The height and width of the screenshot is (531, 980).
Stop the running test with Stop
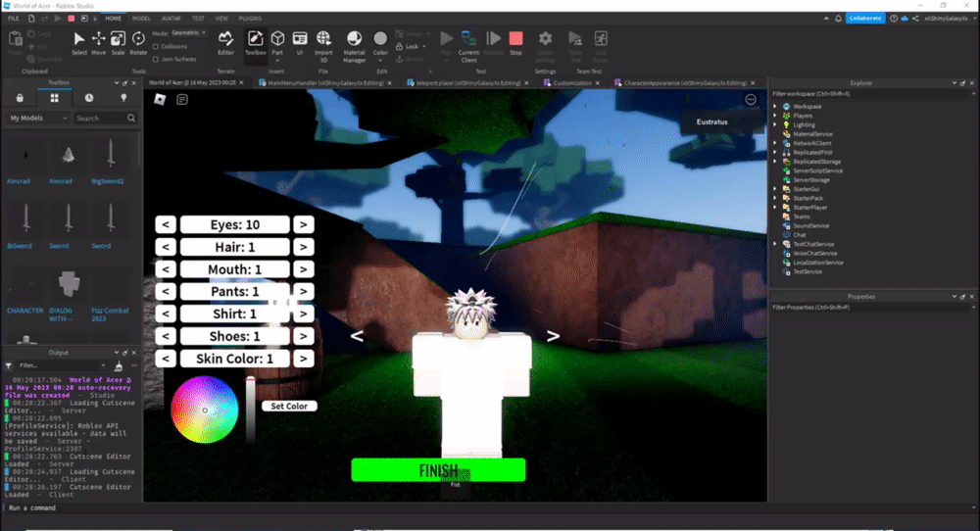(x=515, y=43)
